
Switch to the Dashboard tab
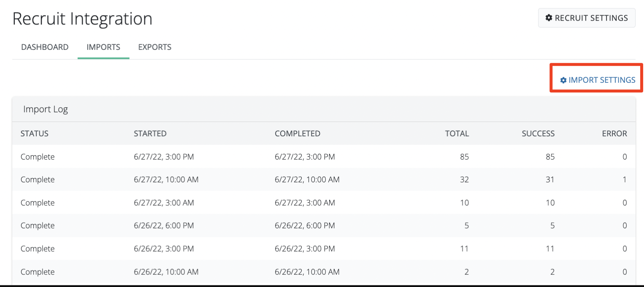click(x=45, y=47)
